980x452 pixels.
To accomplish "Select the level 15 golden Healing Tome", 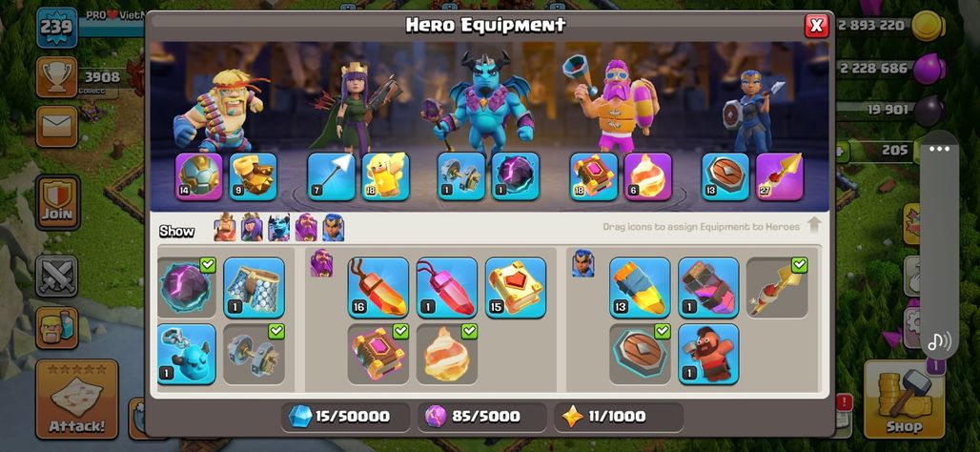I will click(516, 288).
